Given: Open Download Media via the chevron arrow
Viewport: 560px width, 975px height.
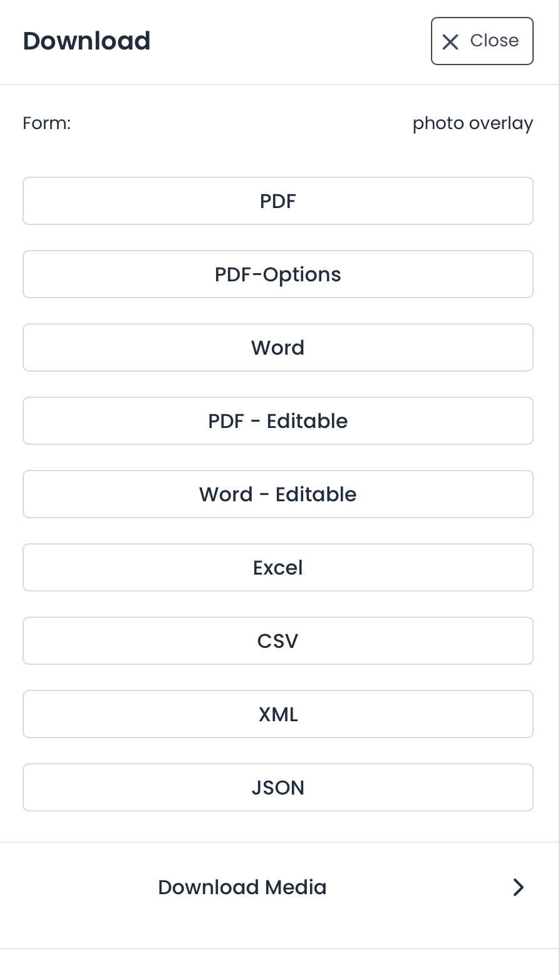Looking at the screenshot, I should click(517, 887).
